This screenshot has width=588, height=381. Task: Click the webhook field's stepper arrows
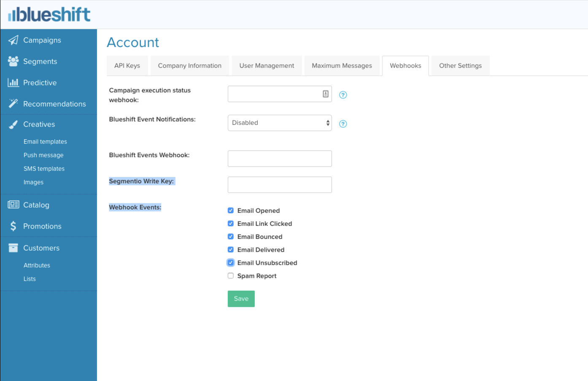coord(326,94)
